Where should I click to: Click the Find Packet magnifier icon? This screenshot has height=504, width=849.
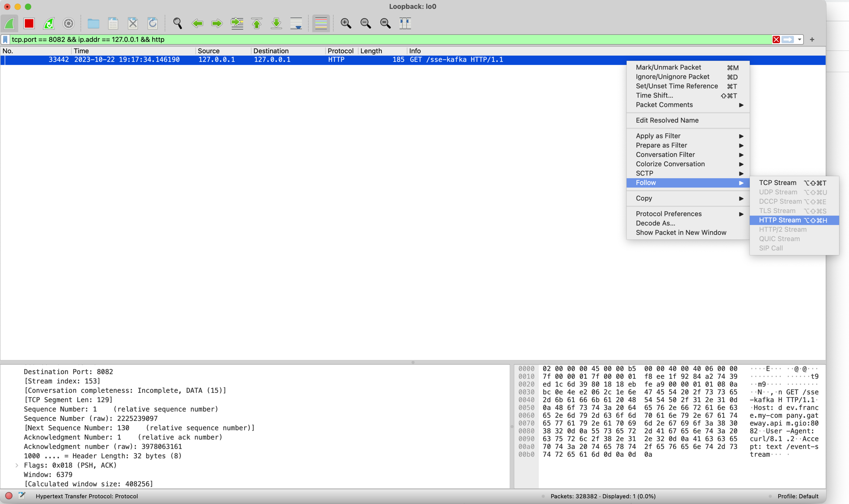(177, 23)
